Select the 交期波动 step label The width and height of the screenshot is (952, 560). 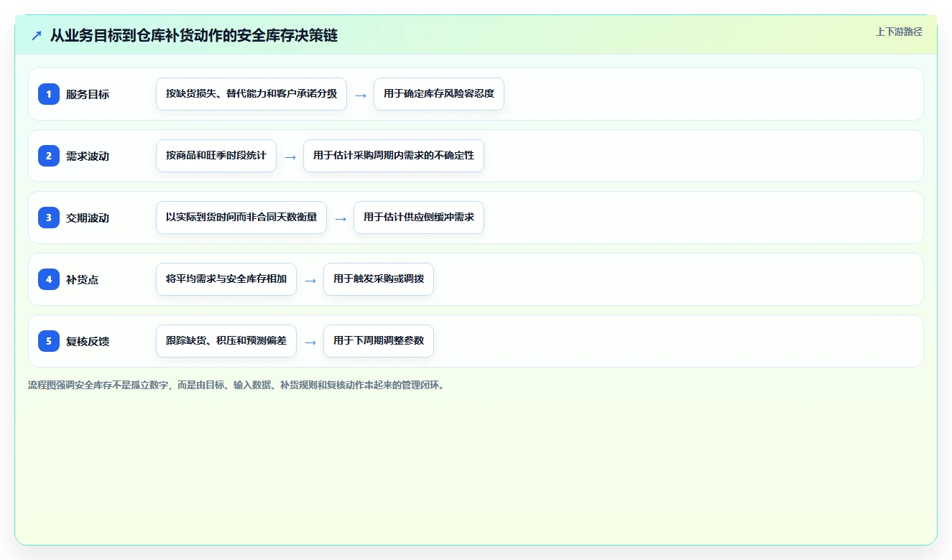point(88,218)
